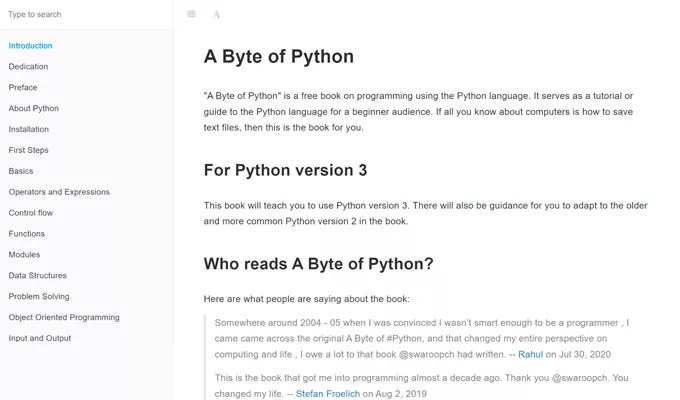This screenshot has width=680, height=400.
Task: Go to Data Structures chapter
Action: click(x=37, y=275)
